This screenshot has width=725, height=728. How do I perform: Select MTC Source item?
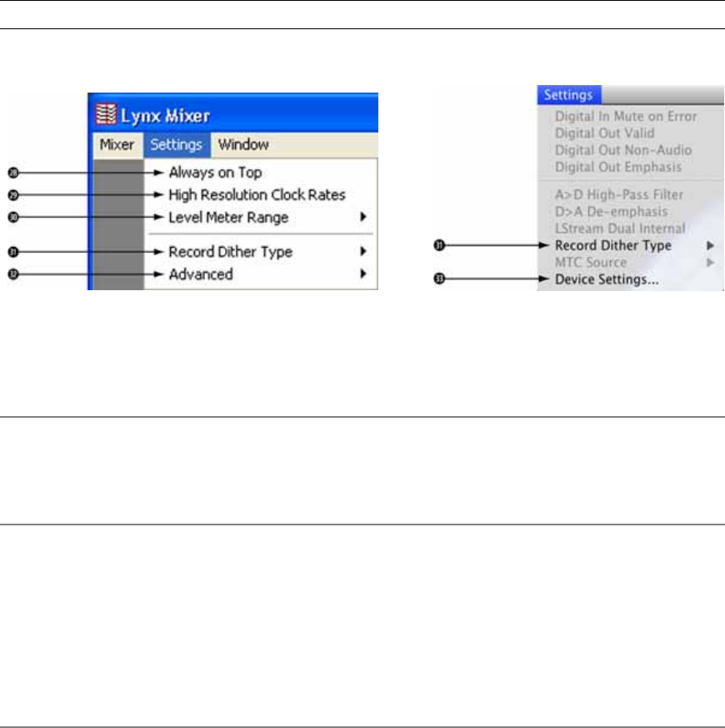(x=591, y=263)
